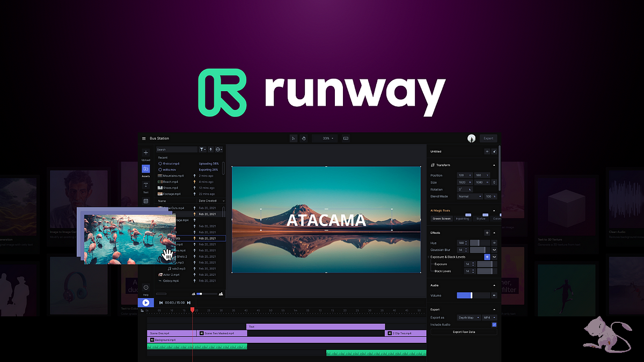The width and height of the screenshot is (644, 362).
Task: Mute the Background.mp4 clip speaker icon
Action: (x=152, y=339)
